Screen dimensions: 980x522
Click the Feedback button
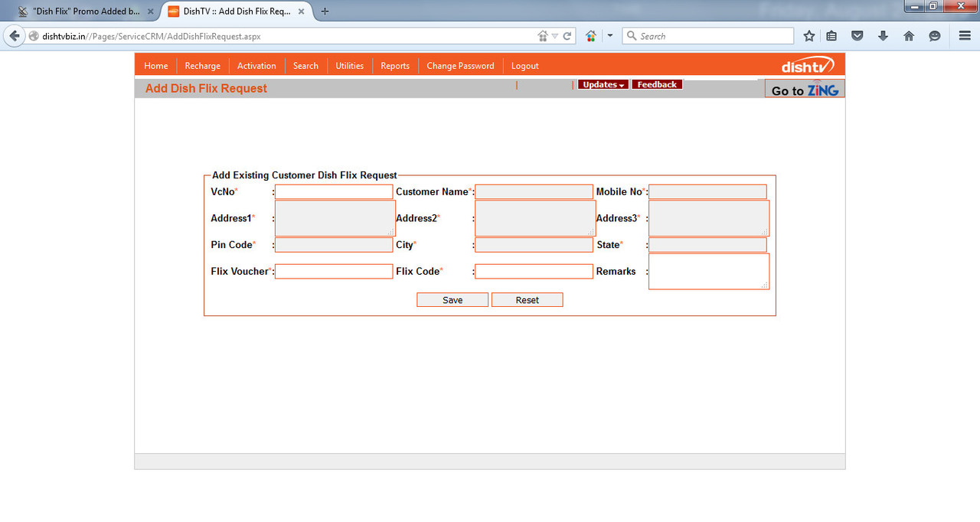click(657, 84)
